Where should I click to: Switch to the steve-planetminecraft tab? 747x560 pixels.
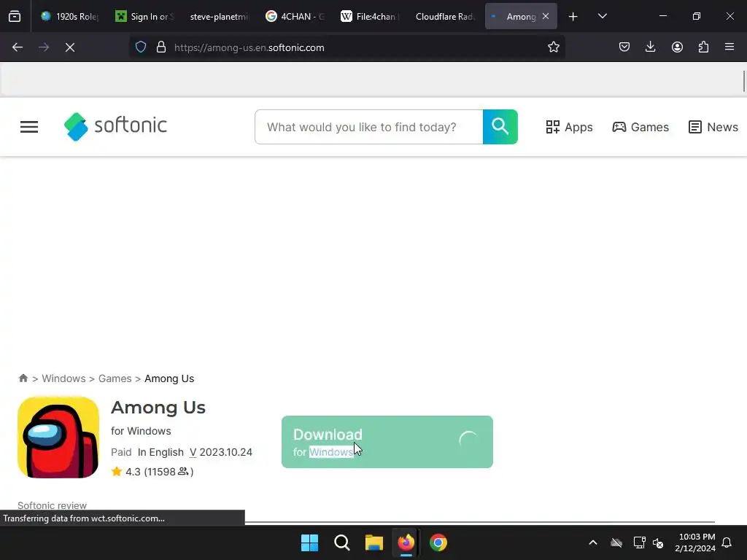[x=220, y=17]
